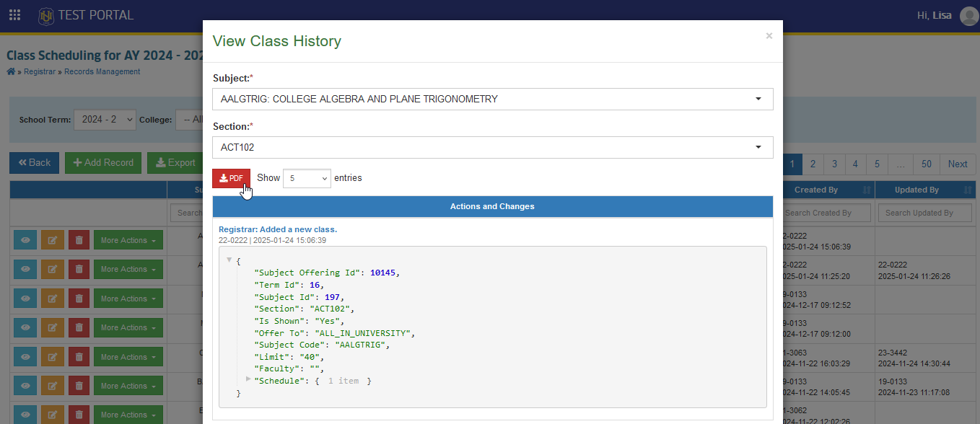This screenshot has width=980, height=424.
Task: Edit record created 2024-11-22 14:05:45
Action: click(x=52, y=386)
